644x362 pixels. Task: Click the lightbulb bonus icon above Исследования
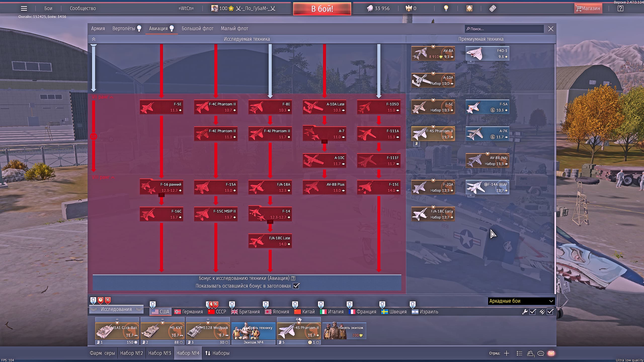93,300
